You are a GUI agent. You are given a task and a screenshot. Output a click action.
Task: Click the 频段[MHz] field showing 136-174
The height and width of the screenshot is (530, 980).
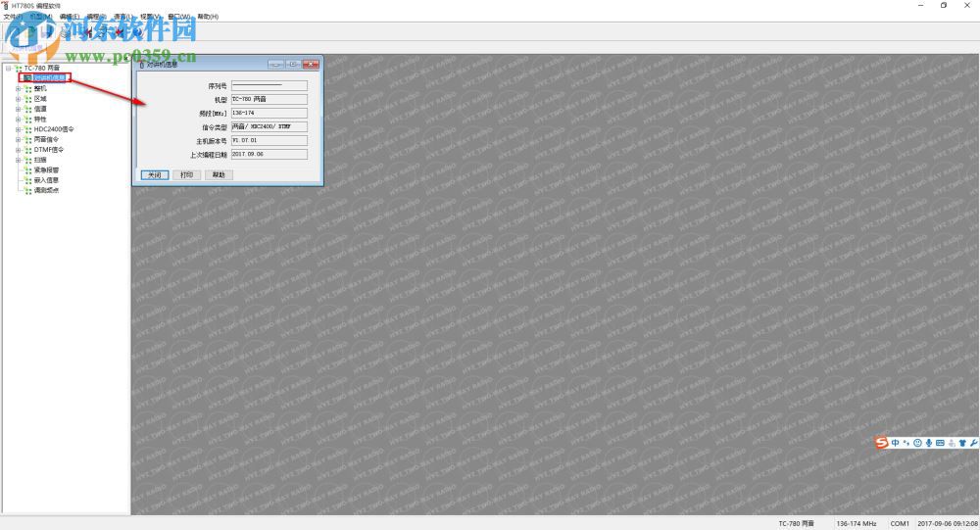pos(269,113)
